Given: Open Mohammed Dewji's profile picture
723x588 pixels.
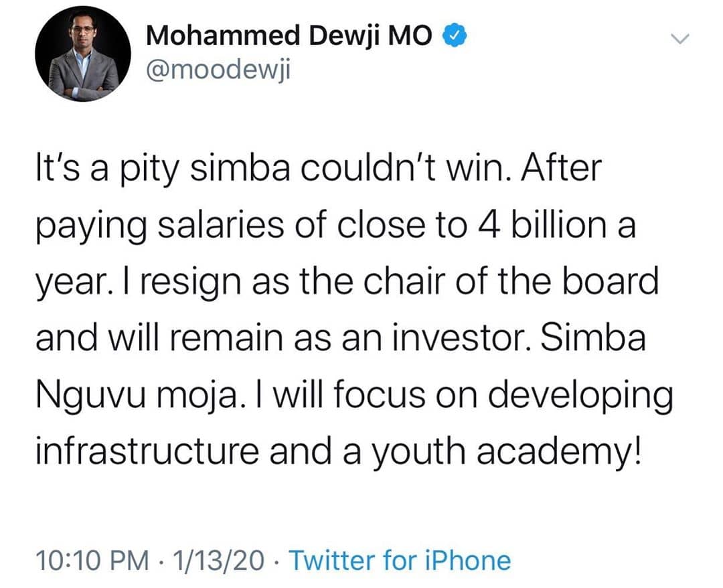Looking at the screenshot, I should pyautogui.click(x=83, y=54).
